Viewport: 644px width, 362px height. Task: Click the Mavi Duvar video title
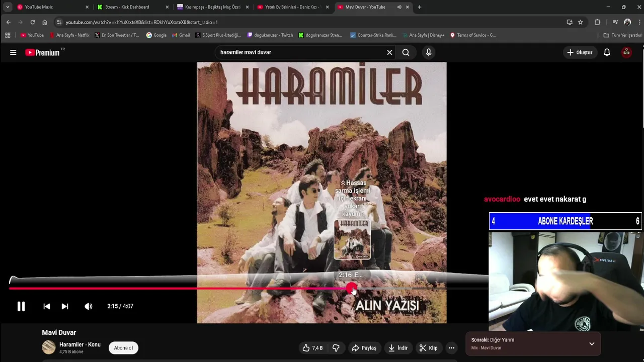(59, 332)
